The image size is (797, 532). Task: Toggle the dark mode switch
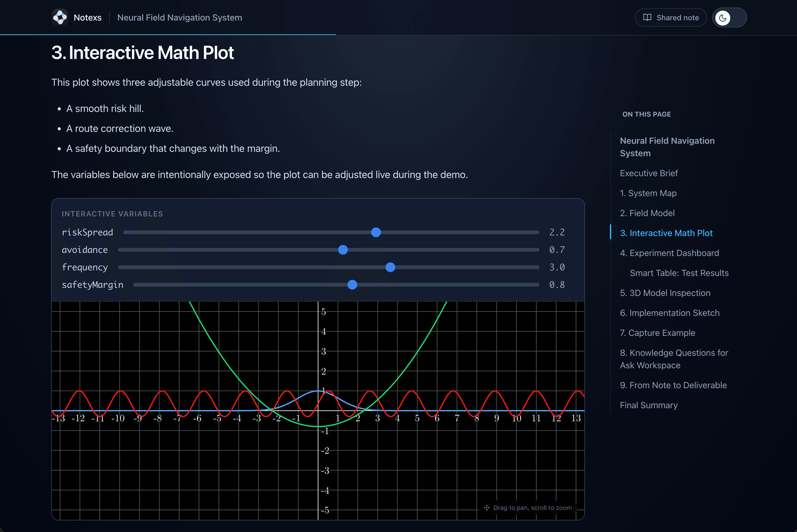click(x=729, y=18)
